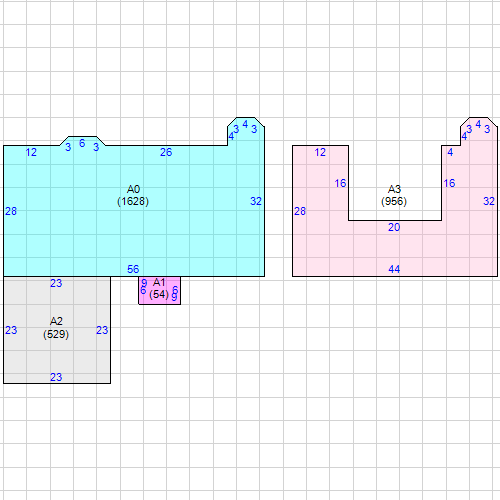
Task: Select the 28 dimension on A0's left wall
Action: 11,211
